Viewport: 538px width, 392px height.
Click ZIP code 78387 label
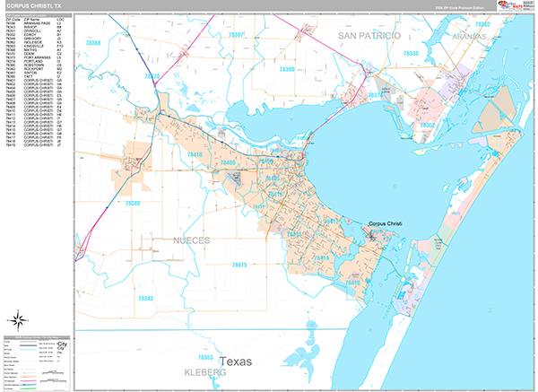tap(237, 34)
